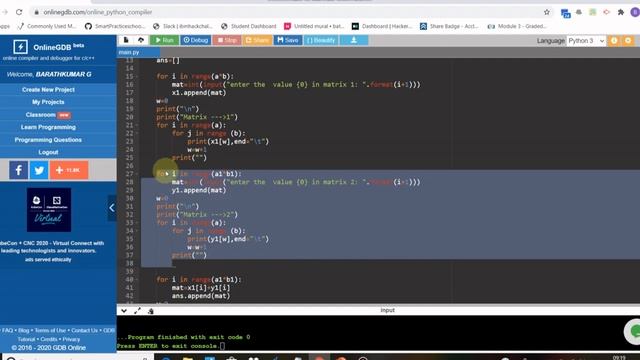640x360 pixels.
Task: Open the Slack | ibmhackchal... bookmark
Action: tap(182, 26)
